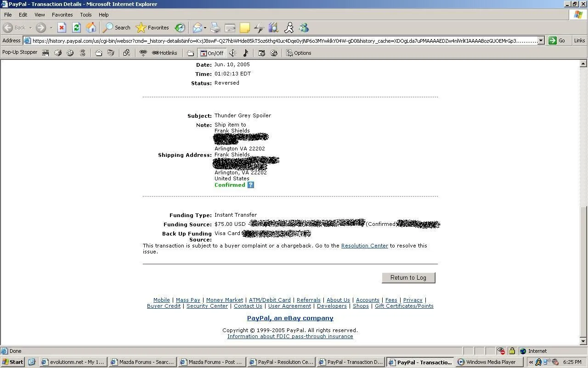Switch to Windows Media Player taskbar button
This screenshot has height=368, width=588.
coord(490,362)
